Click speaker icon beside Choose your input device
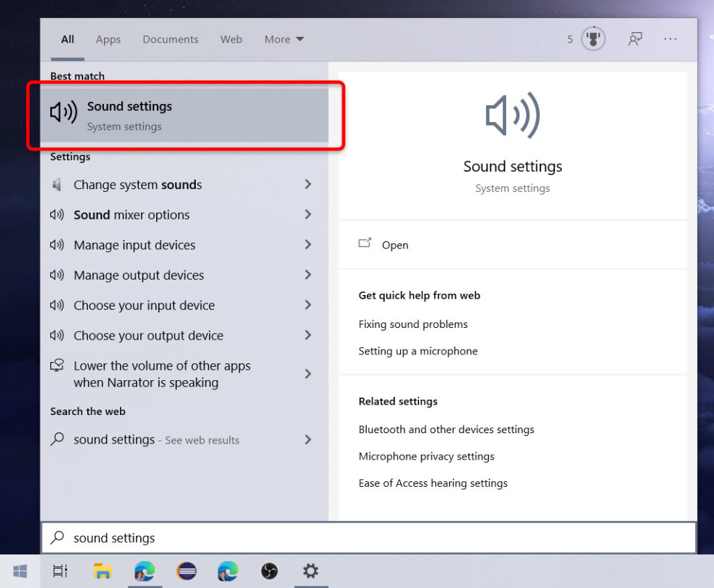 (57, 305)
